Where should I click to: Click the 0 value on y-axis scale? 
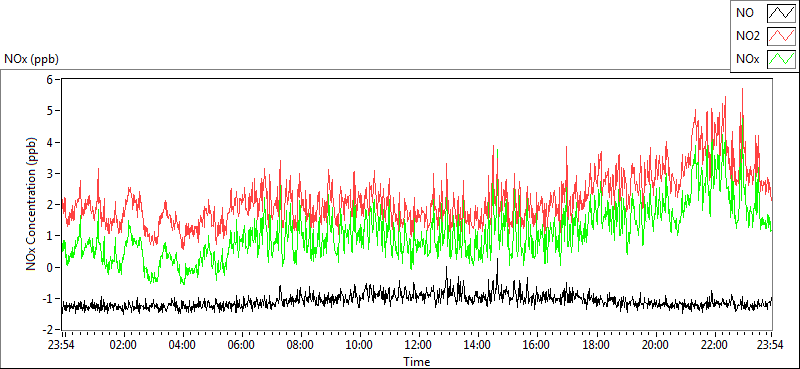(x=49, y=267)
